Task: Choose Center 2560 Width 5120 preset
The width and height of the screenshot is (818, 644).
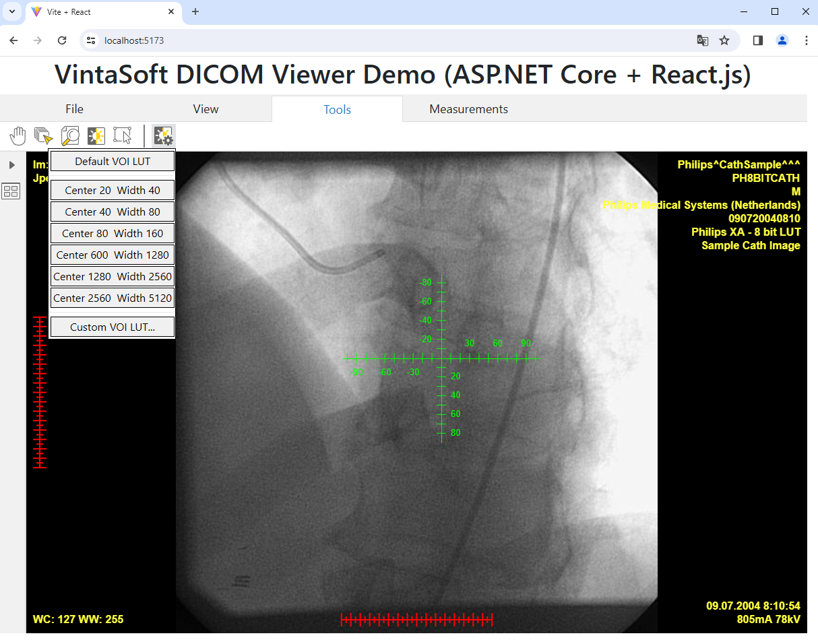Action: pyautogui.click(x=113, y=298)
